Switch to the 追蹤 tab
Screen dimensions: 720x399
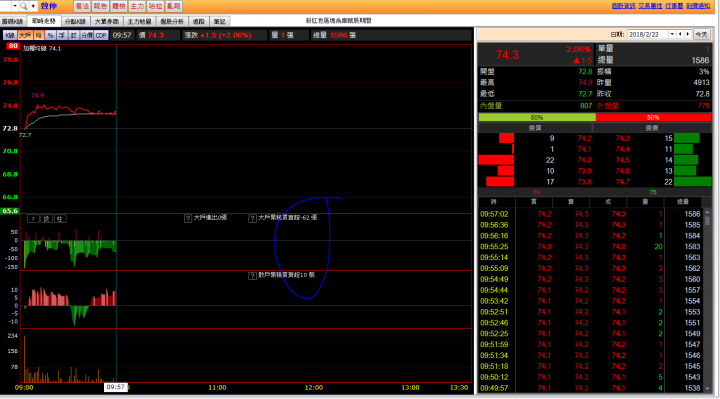tap(198, 21)
